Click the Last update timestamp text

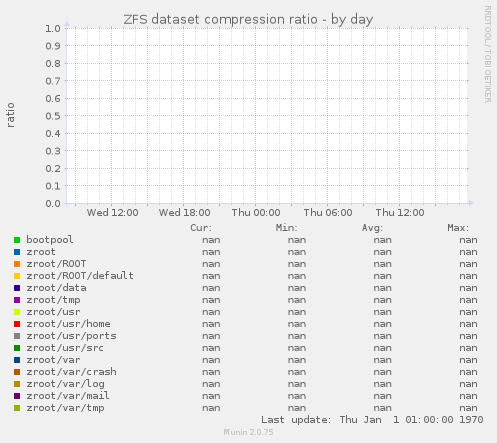point(372,420)
